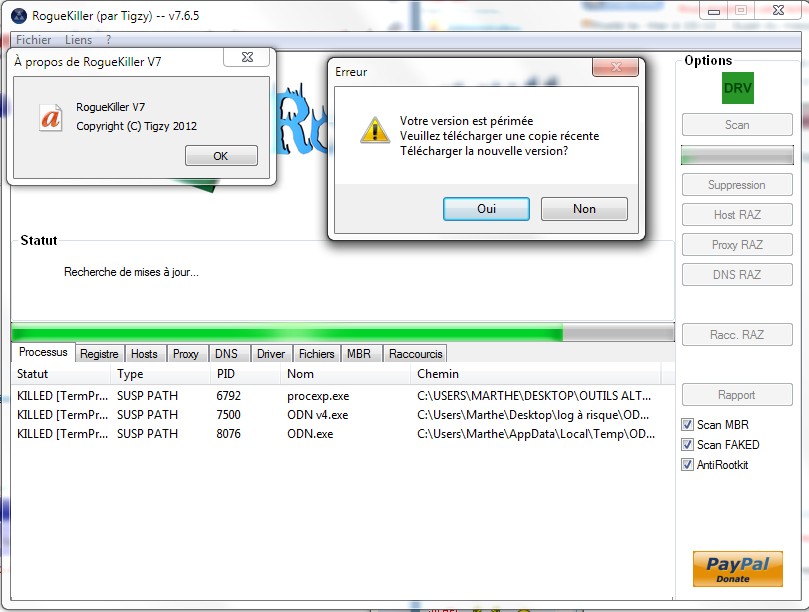This screenshot has height=612, width=809.
Task: Open the ? help menu
Action: (x=108, y=40)
